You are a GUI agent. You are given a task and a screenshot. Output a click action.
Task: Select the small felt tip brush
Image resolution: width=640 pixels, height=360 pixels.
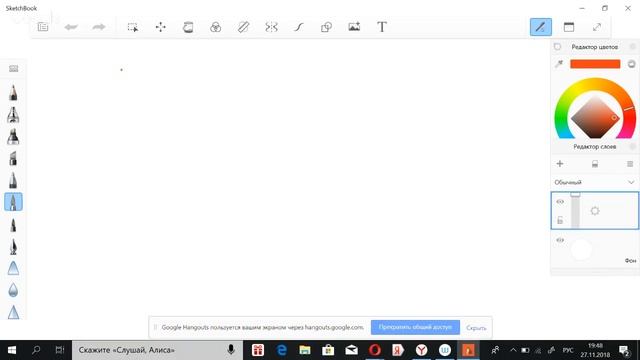coord(13,224)
